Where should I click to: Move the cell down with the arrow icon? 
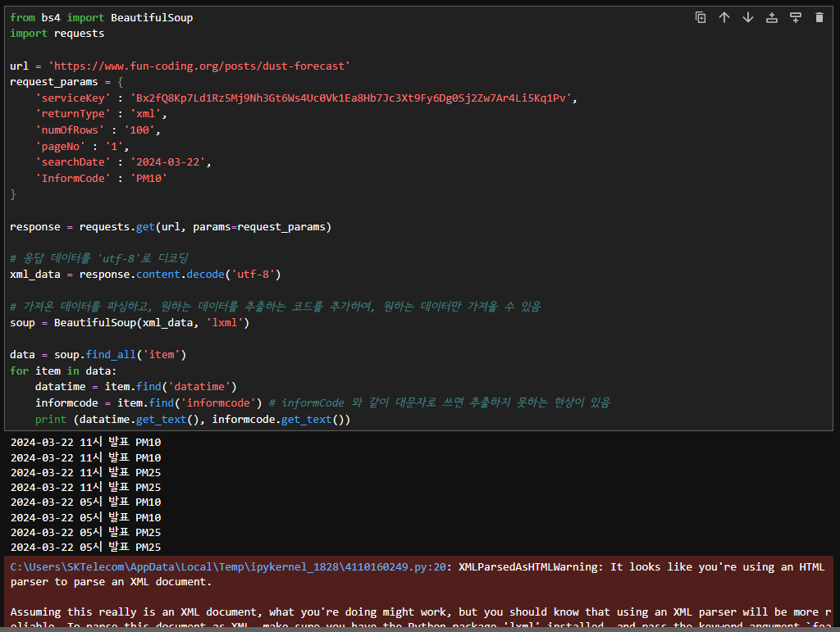click(748, 18)
